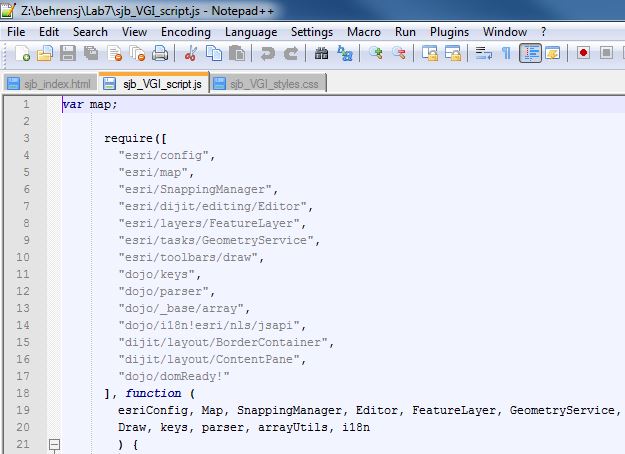
Task: Click the "esri/config" string
Action: 163,155
